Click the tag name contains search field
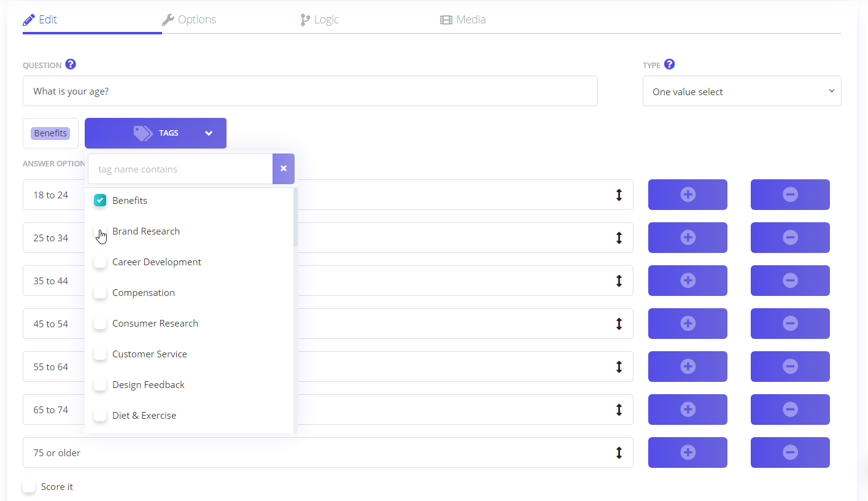Image resolution: width=868 pixels, height=501 pixels. click(180, 169)
